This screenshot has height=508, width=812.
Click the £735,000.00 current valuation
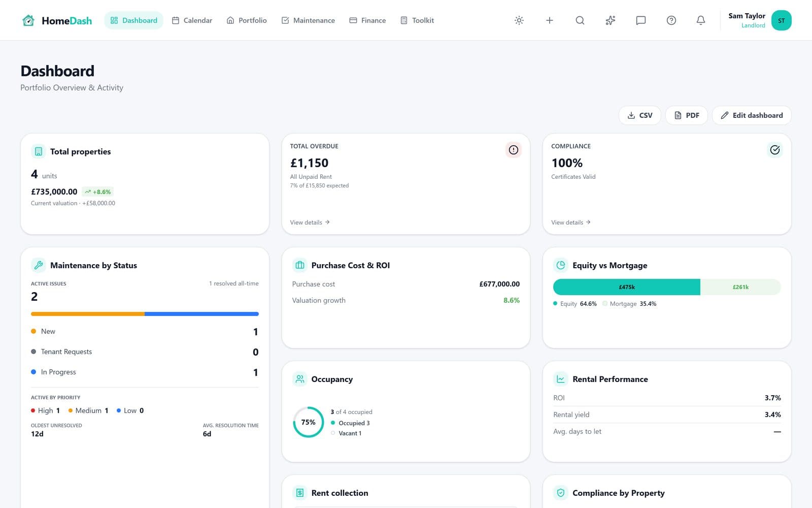tap(54, 192)
